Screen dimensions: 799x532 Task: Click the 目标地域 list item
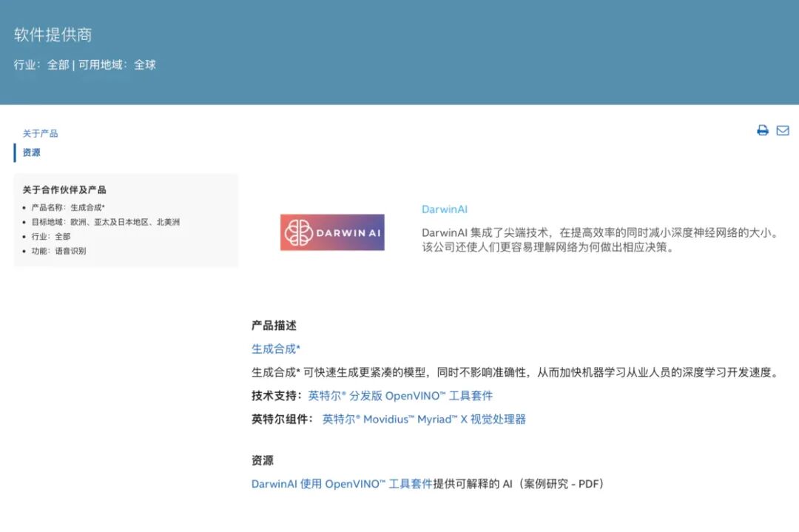[x=106, y=222]
